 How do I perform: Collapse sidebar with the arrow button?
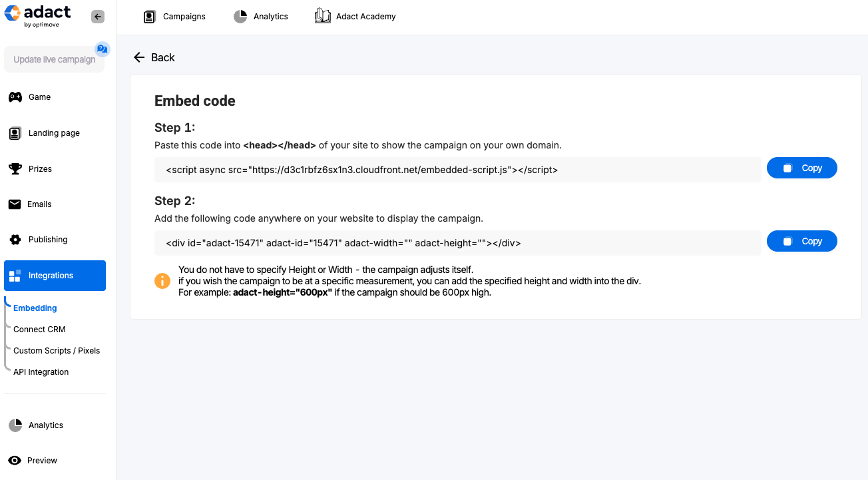[98, 17]
